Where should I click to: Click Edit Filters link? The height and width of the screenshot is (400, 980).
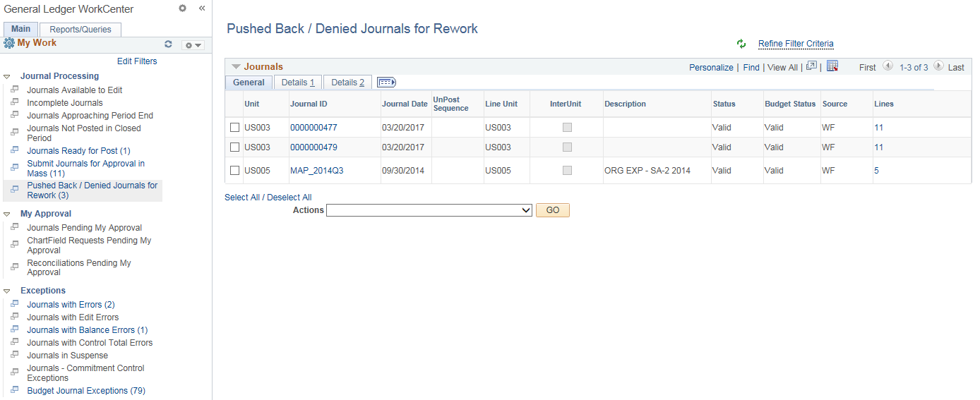click(x=137, y=61)
